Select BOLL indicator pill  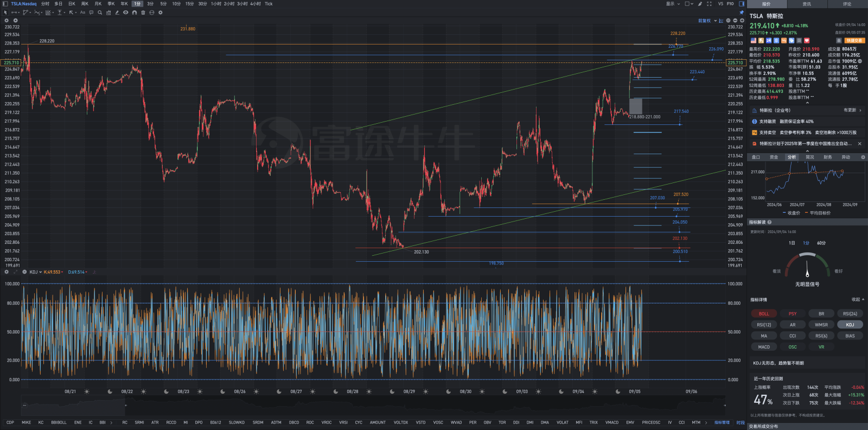click(x=764, y=314)
